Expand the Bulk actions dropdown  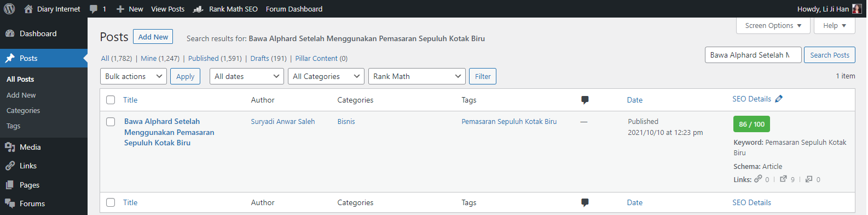tap(134, 76)
